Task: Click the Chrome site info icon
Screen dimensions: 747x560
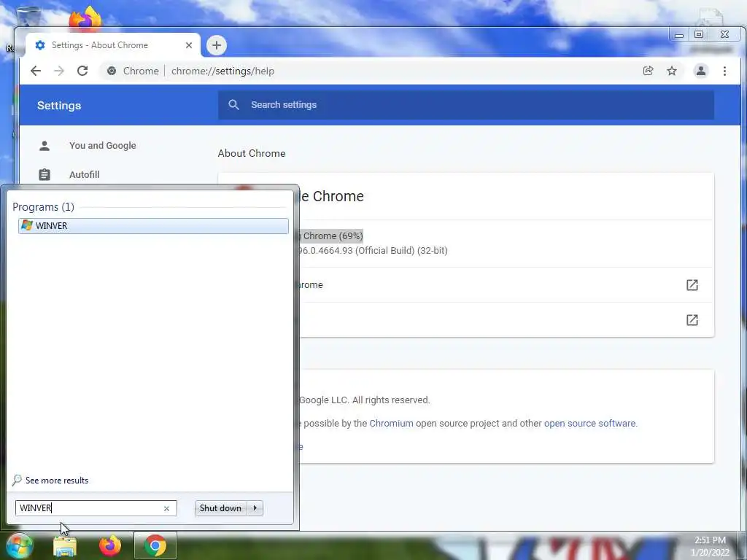Action: click(112, 71)
